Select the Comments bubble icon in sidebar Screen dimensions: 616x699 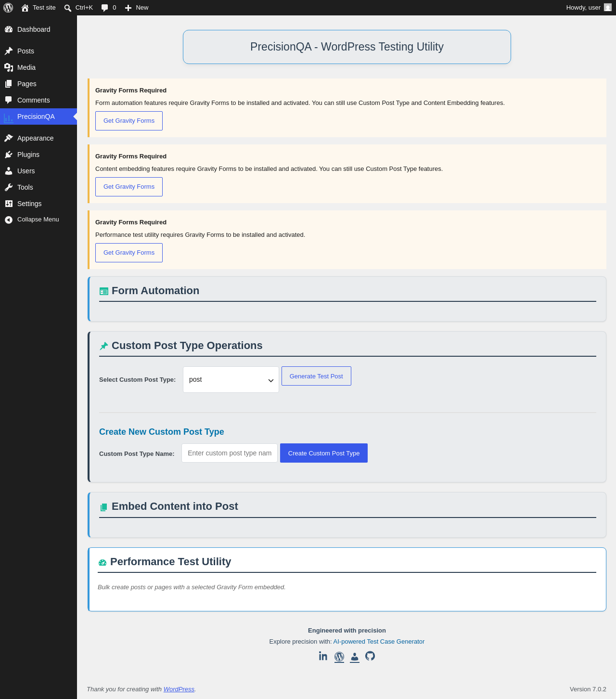(x=9, y=100)
